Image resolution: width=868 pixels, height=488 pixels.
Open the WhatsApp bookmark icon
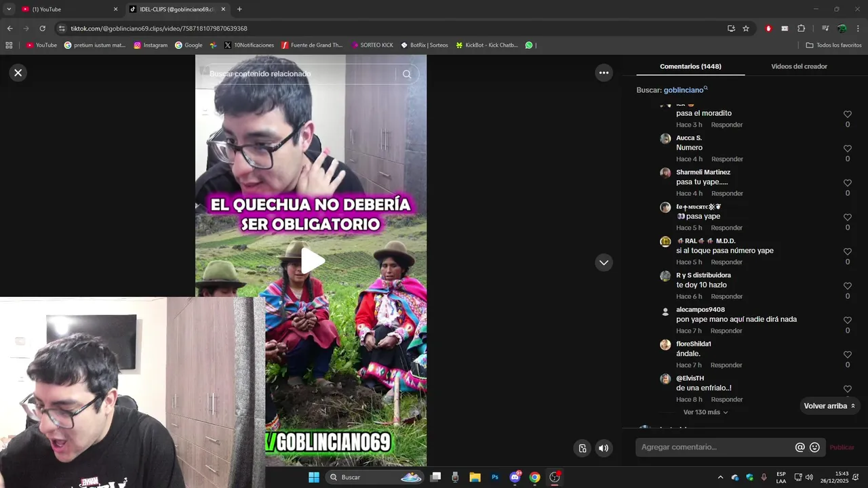click(x=529, y=45)
